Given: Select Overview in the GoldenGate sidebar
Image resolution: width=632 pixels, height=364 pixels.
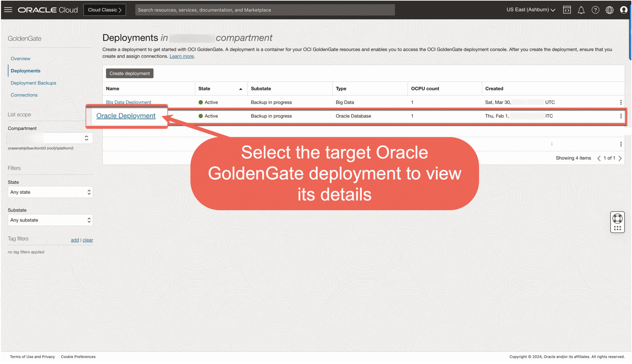Looking at the screenshot, I should (20, 58).
